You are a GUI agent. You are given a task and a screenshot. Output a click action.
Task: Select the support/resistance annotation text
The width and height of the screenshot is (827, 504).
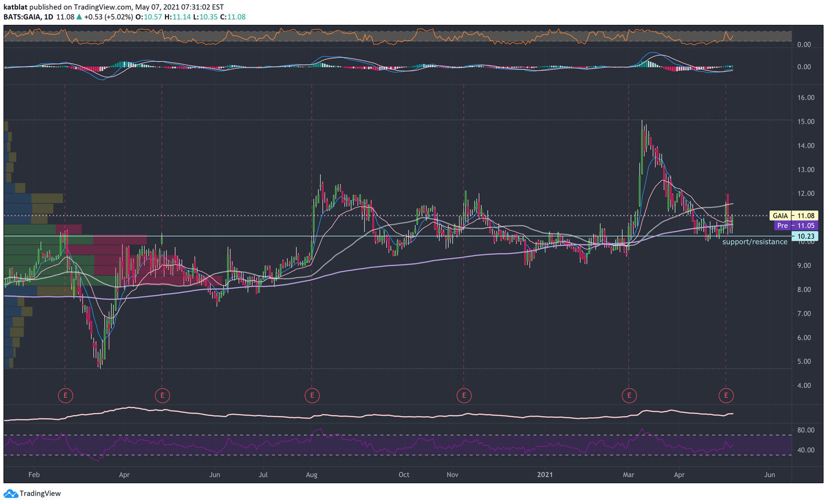coord(755,242)
